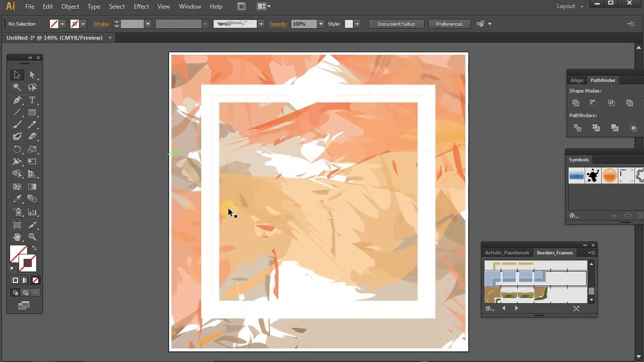Screen dimensions: 644x362
Task: Select the Direct Selection tool
Action: click(32, 75)
